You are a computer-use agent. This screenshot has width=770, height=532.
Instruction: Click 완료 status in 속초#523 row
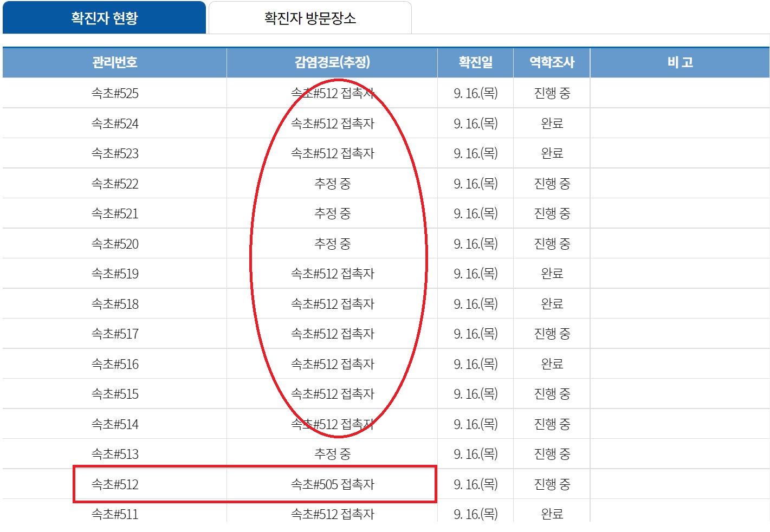pyautogui.click(x=552, y=153)
